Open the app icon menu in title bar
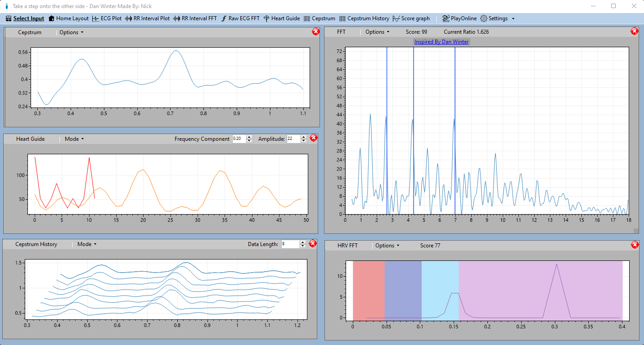Screen dimensions: 644x345 [6, 6]
